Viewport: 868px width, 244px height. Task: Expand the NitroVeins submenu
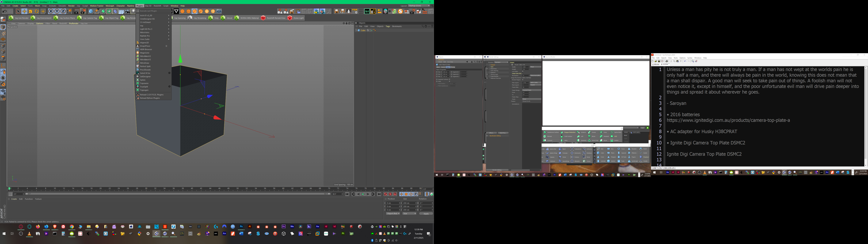pyautogui.click(x=154, y=32)
